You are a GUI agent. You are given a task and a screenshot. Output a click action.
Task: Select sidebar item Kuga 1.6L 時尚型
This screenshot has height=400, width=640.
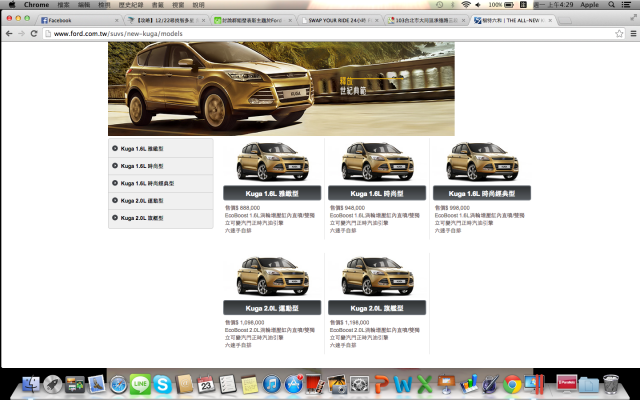pos(160,166)
